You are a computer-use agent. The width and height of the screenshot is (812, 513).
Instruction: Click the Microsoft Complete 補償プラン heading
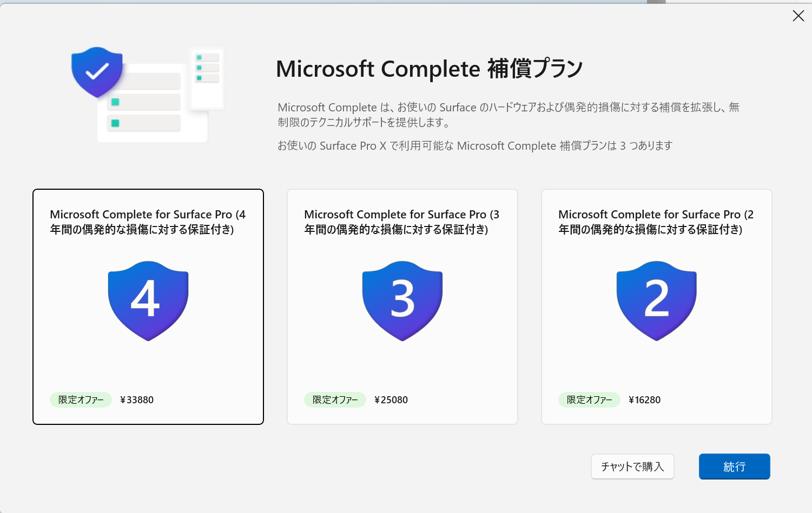[x=430, y=69]
